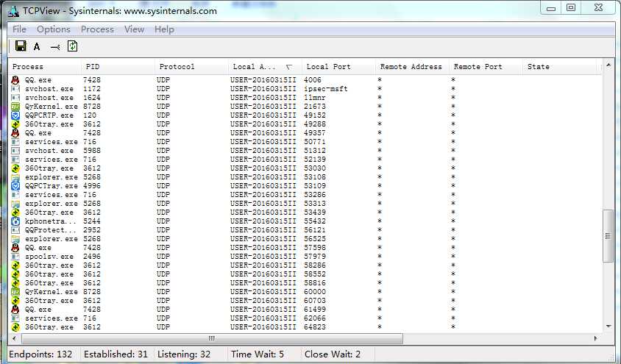621x364 pixels.
Task: Click the explorer.exe icon at port 53108
Action: (15, 177)
